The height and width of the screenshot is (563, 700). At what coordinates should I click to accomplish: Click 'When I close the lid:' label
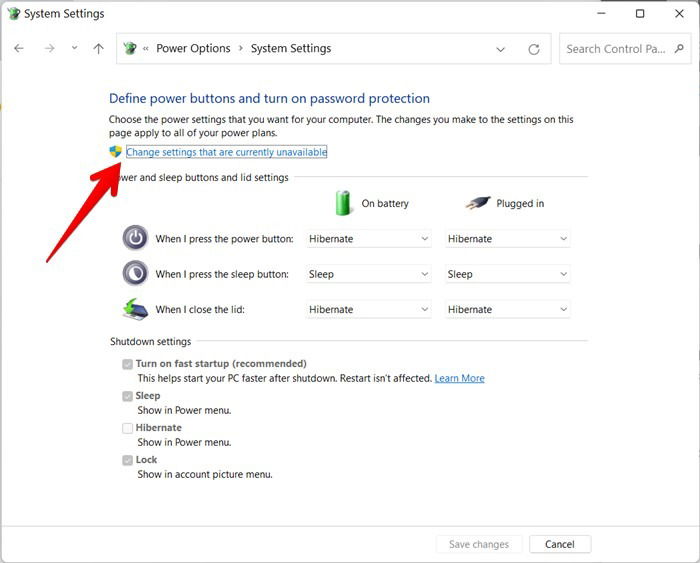point(200,309)
